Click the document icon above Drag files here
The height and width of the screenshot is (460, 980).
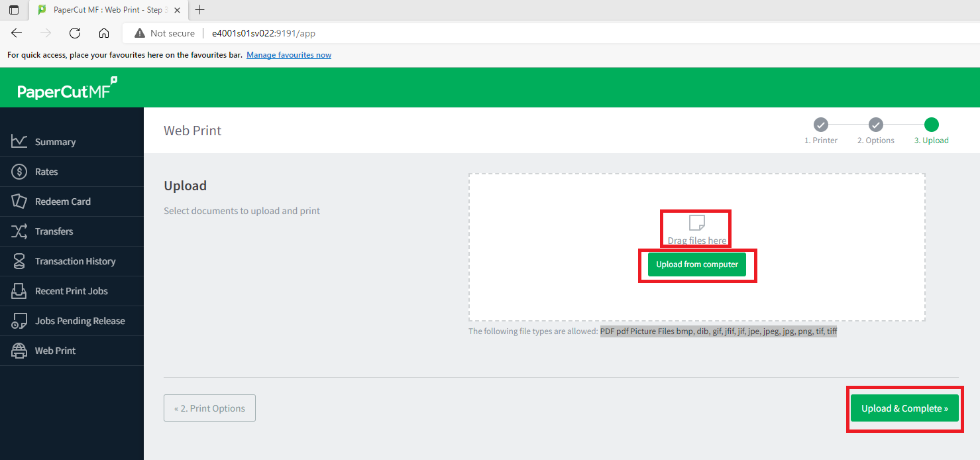pyautogui.click(x=697, y=223)
